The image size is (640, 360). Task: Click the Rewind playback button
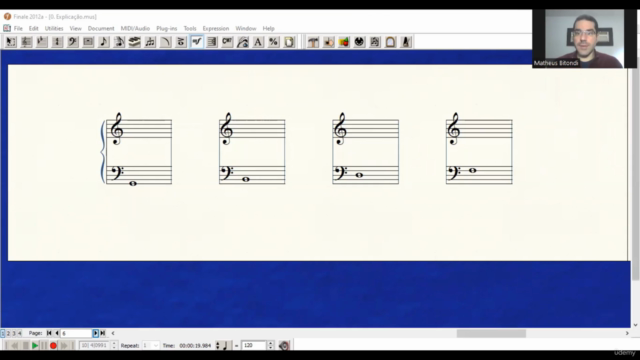coord(15,346)
